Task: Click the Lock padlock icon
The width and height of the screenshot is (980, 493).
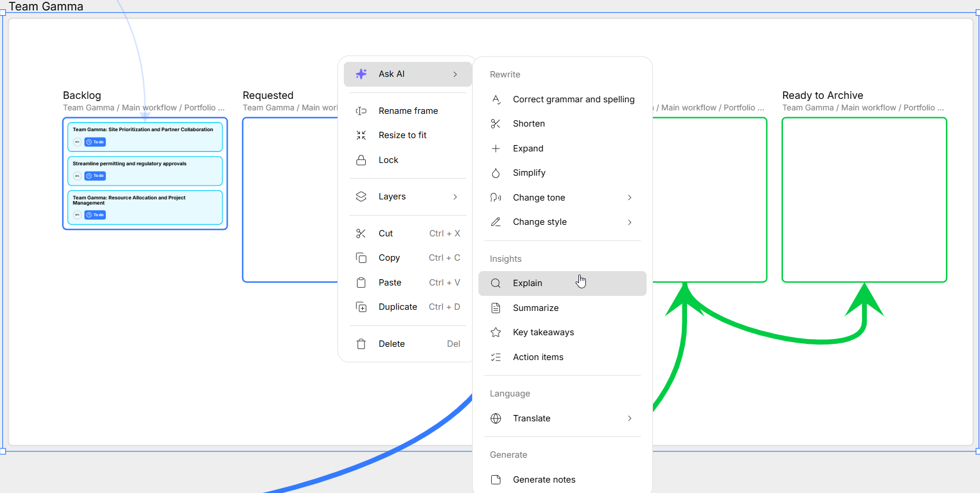Action: point(361,160)
